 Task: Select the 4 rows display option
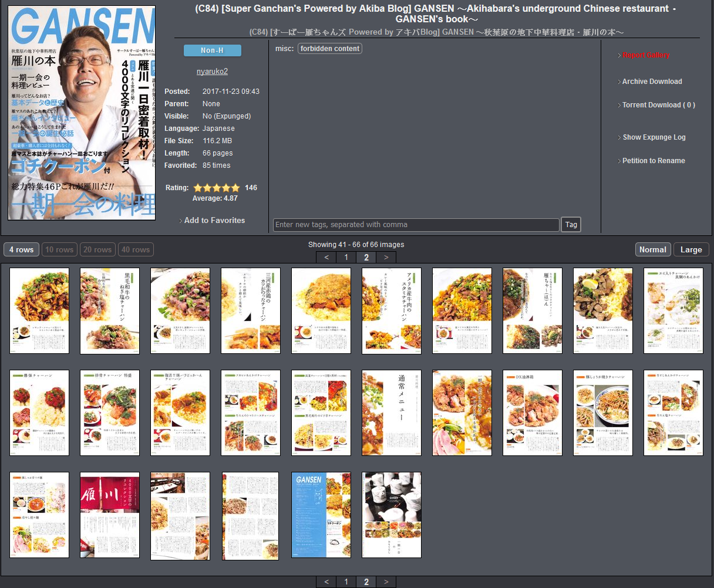coord(21,249)
